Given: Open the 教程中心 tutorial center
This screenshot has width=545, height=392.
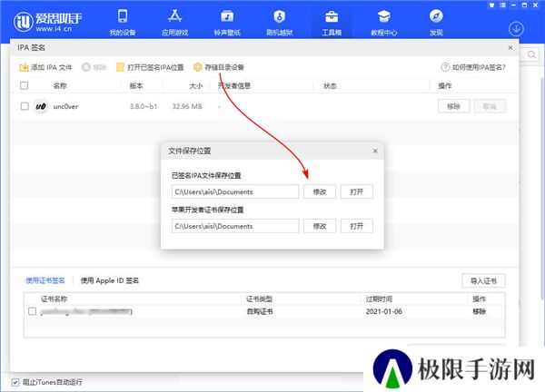Looking at the screenshot, I should pos(383,22).
